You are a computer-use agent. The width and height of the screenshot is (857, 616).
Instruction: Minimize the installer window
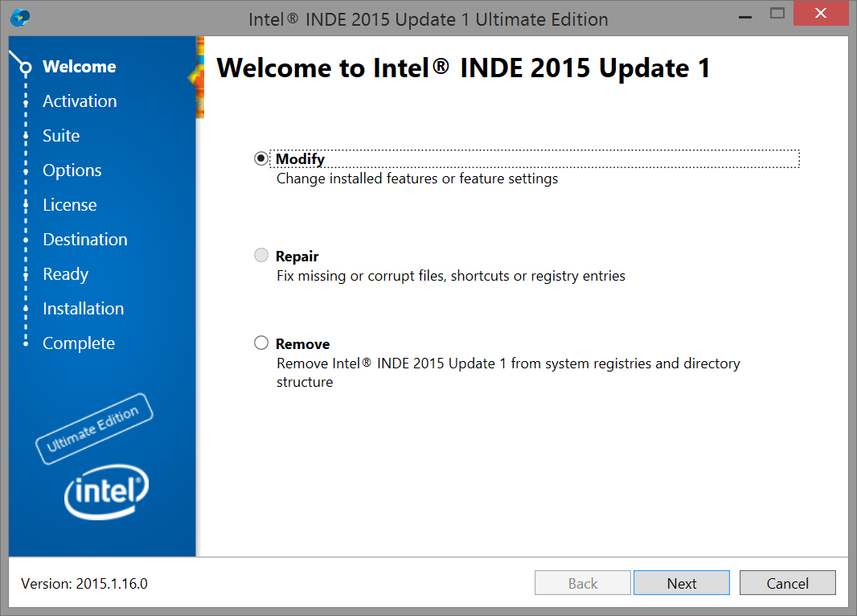(745, 17)
